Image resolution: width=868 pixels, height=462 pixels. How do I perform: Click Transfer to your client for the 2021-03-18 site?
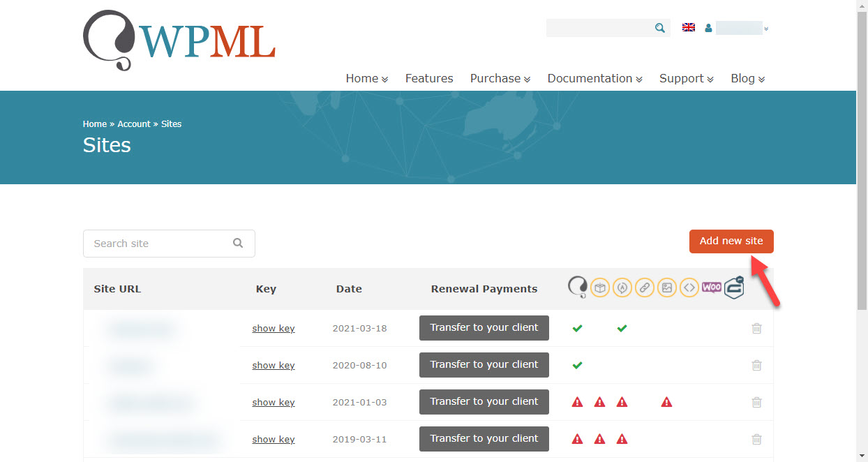[x=484, y=328]
